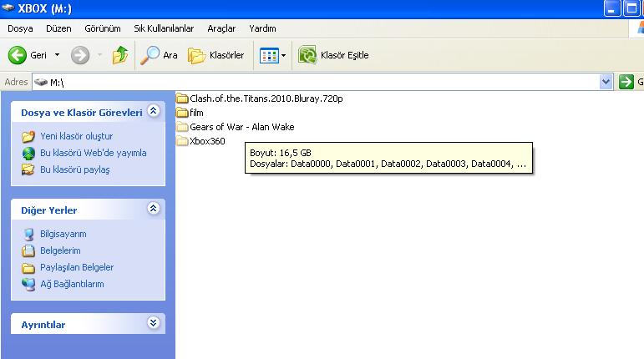Image resolution: width=644 pixels, height=359 pixels.
Task: Click Yeni klasör oluştur link
Action: (x=76, y=136)
